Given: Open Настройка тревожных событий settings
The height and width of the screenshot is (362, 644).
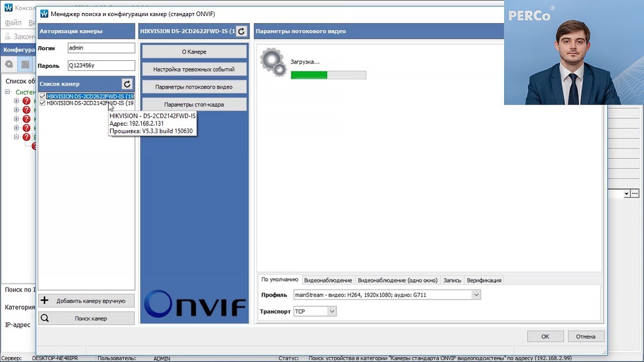Looking at the screenshot, I should coord(194,69).
